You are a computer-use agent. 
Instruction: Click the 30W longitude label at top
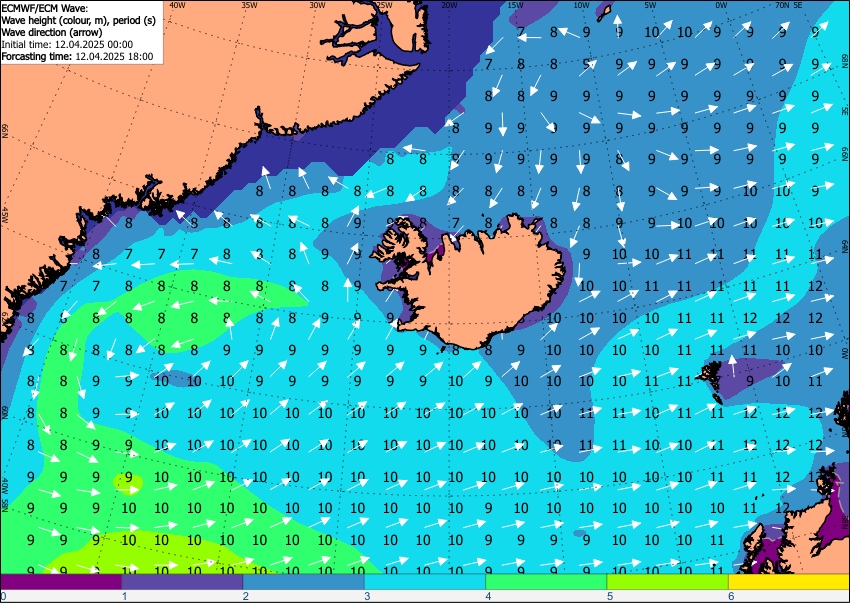(x=317, y=5)
